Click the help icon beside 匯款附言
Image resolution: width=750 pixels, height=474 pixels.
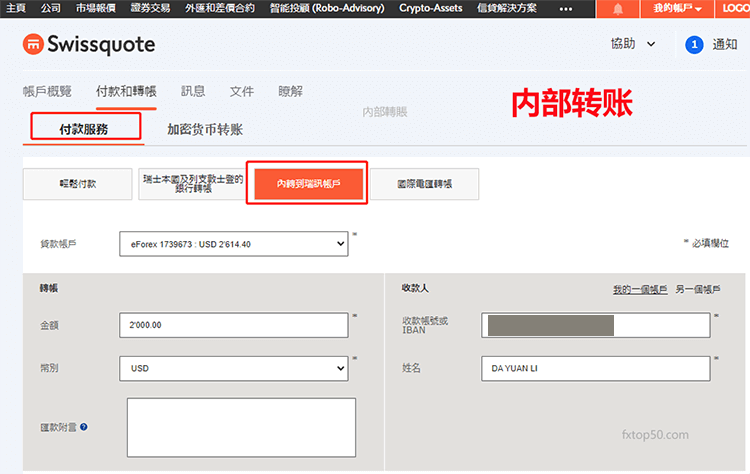click(x=84, y=427)
